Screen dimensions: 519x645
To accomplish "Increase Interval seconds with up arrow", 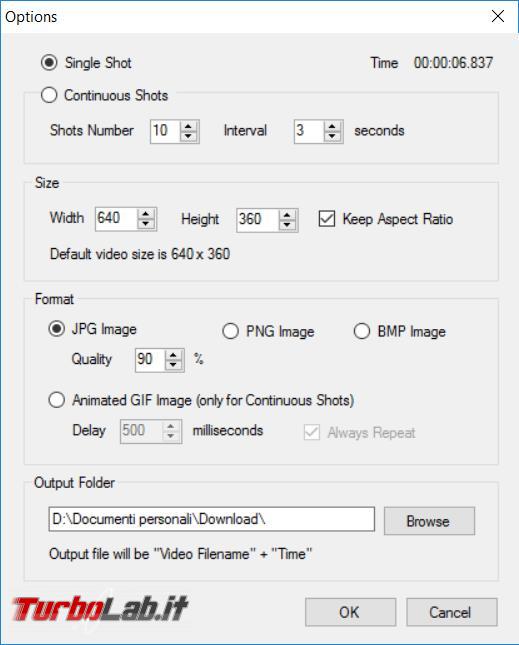I will click(x=332, y=126).
